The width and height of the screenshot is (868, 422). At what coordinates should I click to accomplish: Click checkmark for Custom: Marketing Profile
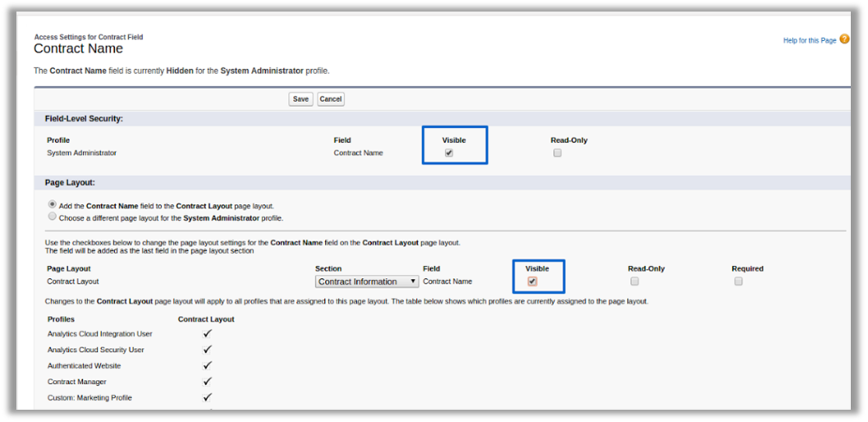coord(207,397)
